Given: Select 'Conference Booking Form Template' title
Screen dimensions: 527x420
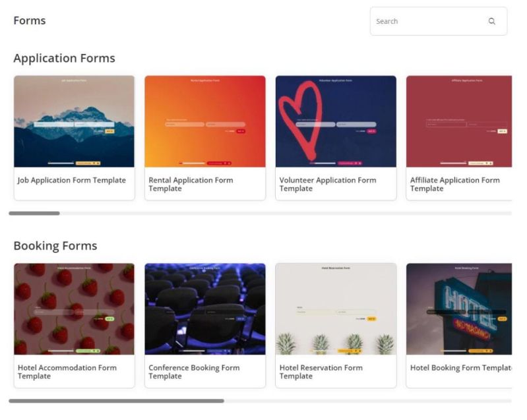Looking at the screenshot, I should pyautogui.click(x=194, y=372).
